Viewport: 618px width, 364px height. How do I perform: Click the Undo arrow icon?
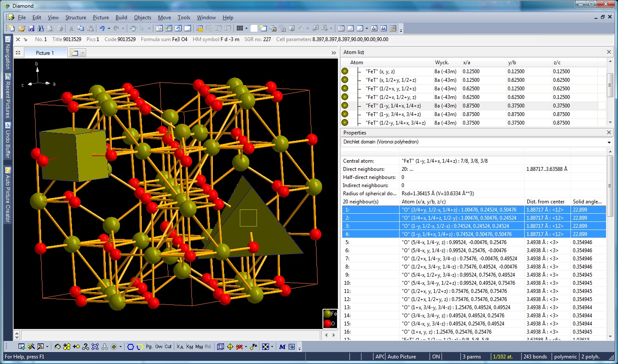click(x=102, y=28)
